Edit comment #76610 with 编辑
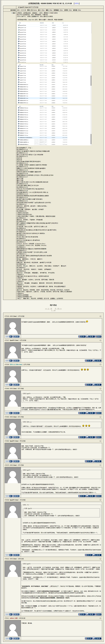Screen dimensions: 105x644 point(98,614)
